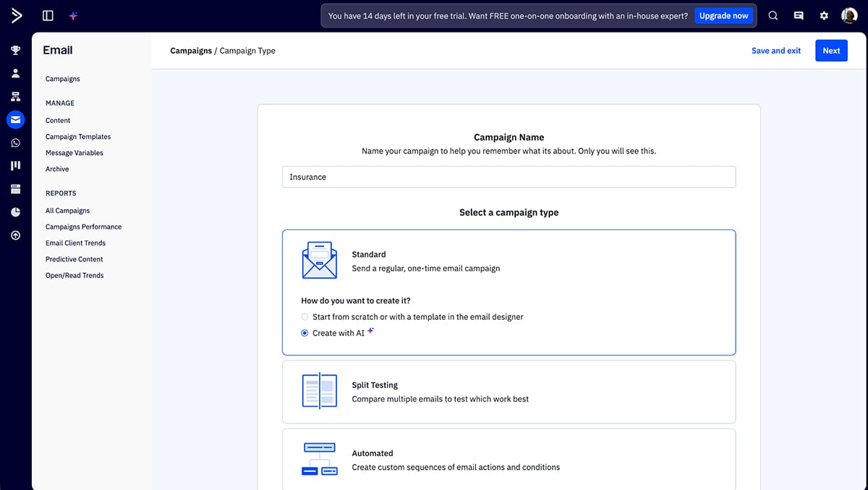Open the Contacts section in the sidebar

(15, 73)
